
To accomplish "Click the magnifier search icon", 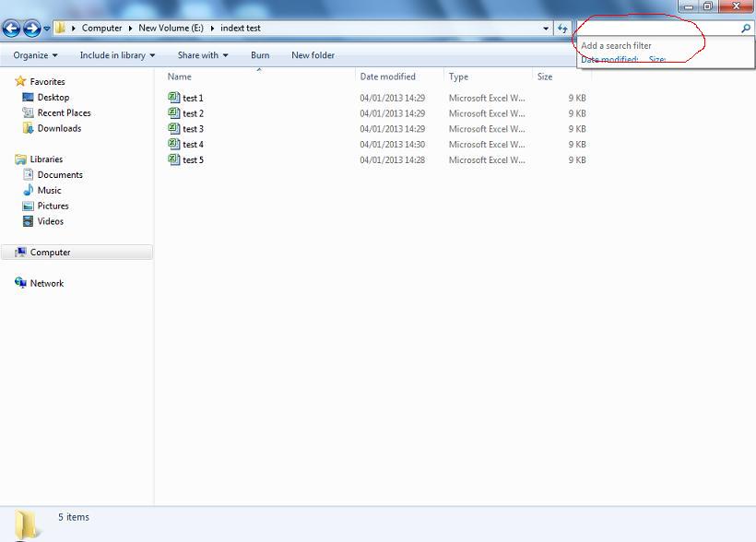I will click(745, 29).
